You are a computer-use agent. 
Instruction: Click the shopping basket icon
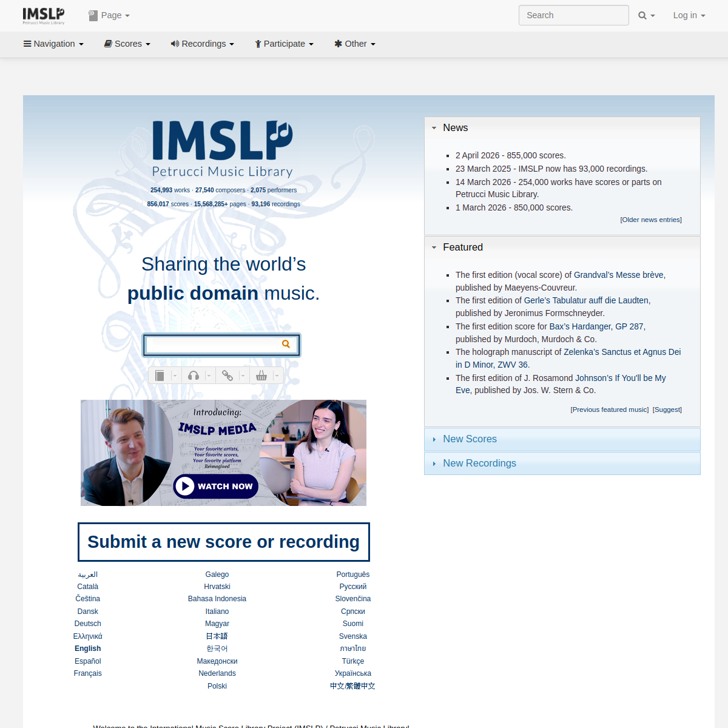coord(263,376)
